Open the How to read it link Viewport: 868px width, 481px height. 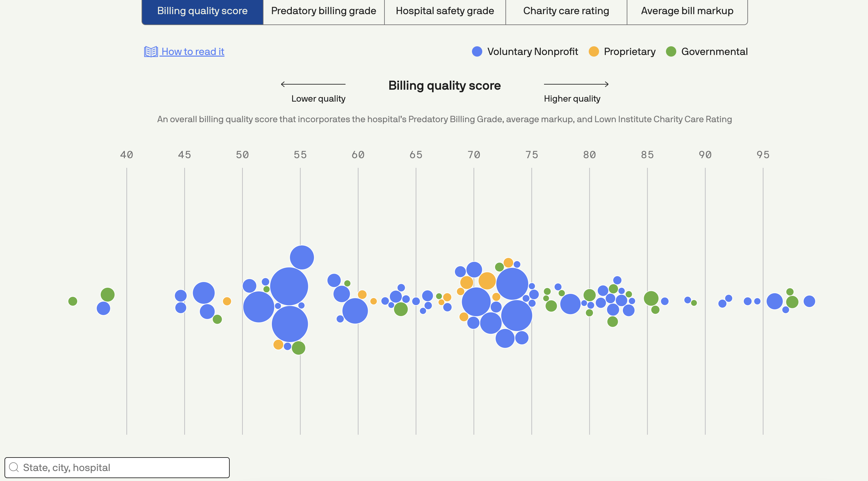(192, 51)
